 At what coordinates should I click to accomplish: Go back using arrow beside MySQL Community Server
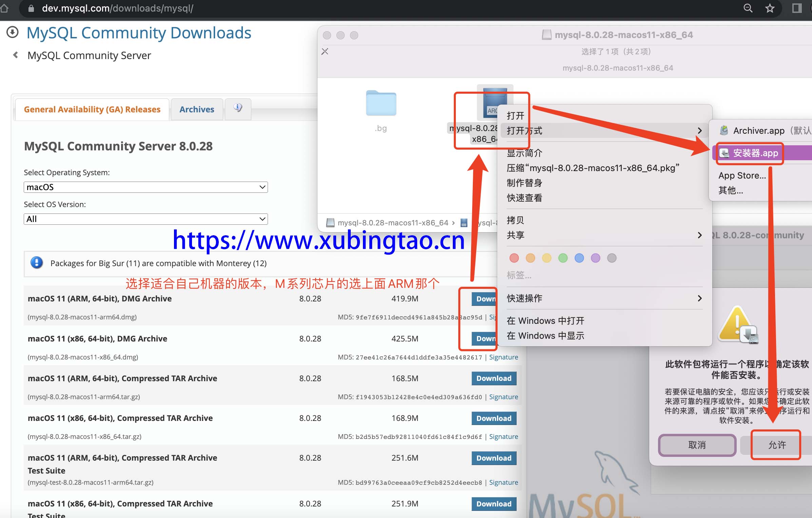point(15,55)
